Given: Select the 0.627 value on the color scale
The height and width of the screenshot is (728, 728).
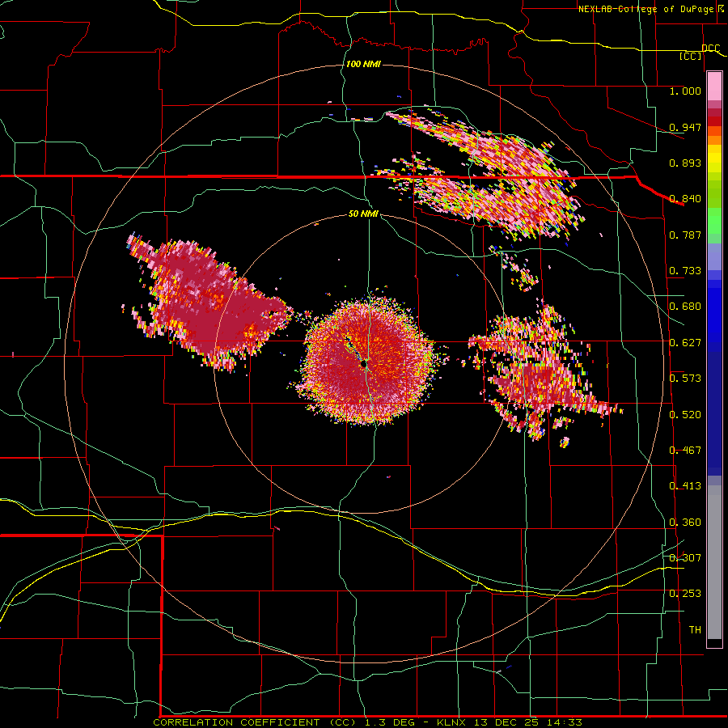Looking at the screenshot, I should (x=685, y=342).
